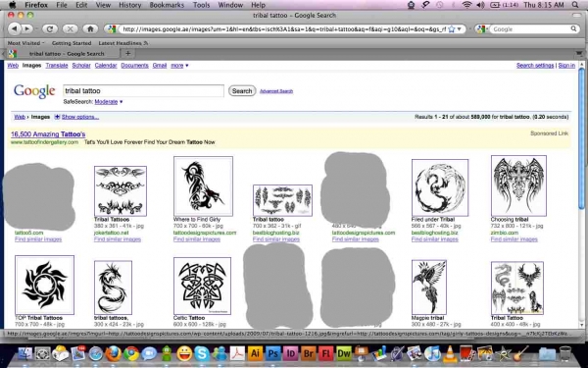Click Find similar images under zimbio.com result
The width and height of the screenshot is (588, 368).
coord(514,239)
